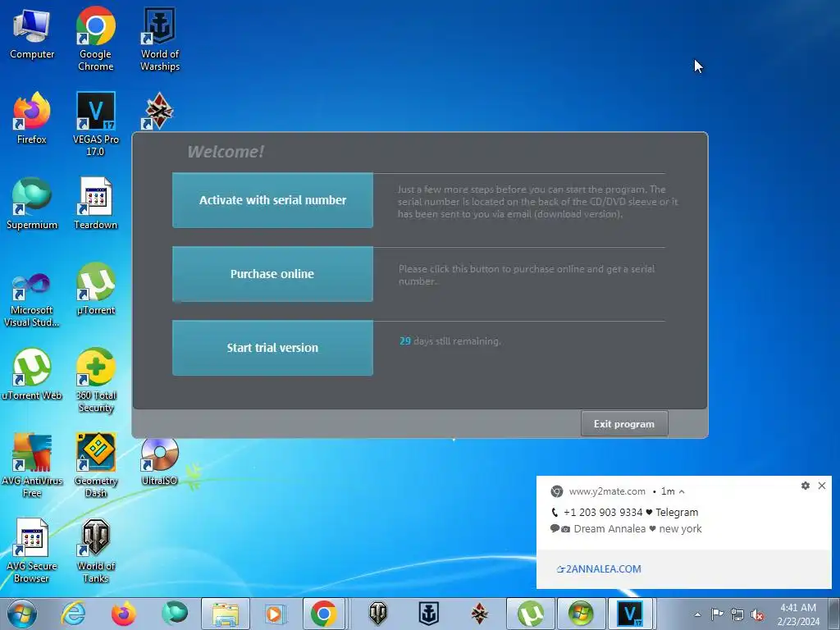Select the VEGAS Pro 17.0 desktop shortcut

point(95,124)
